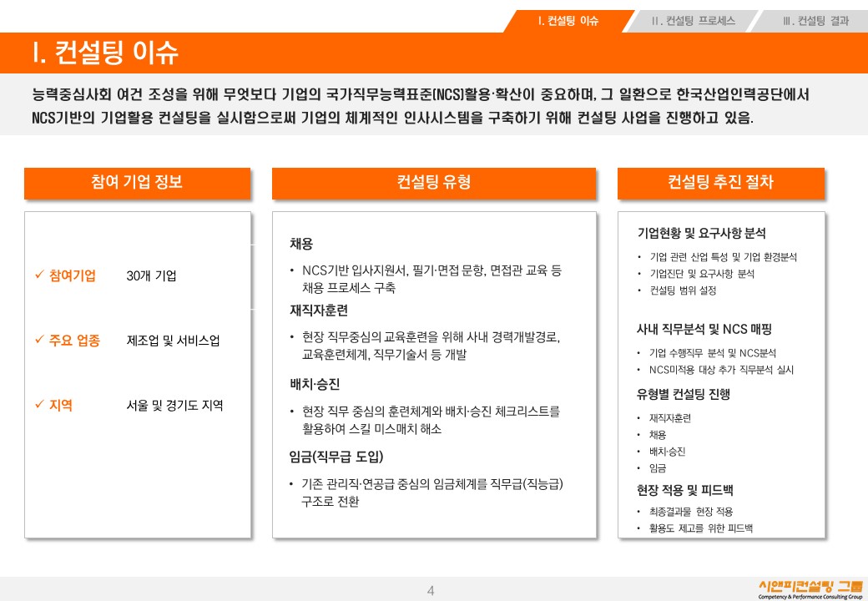Click the 배치·승진 heading in 컨설팅 유형
Screen dimensions: 868x601
(315, 384)
